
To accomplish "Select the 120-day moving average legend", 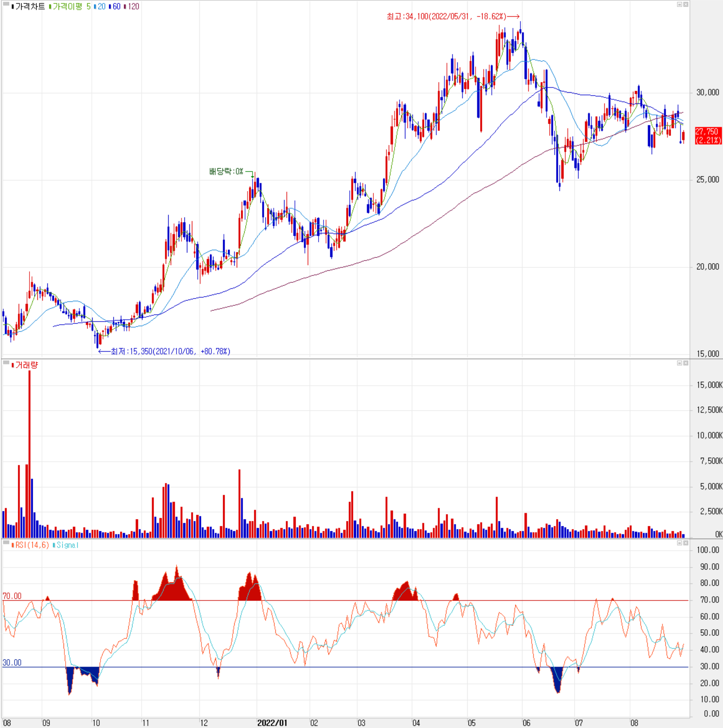I will [x=133, y=6].
